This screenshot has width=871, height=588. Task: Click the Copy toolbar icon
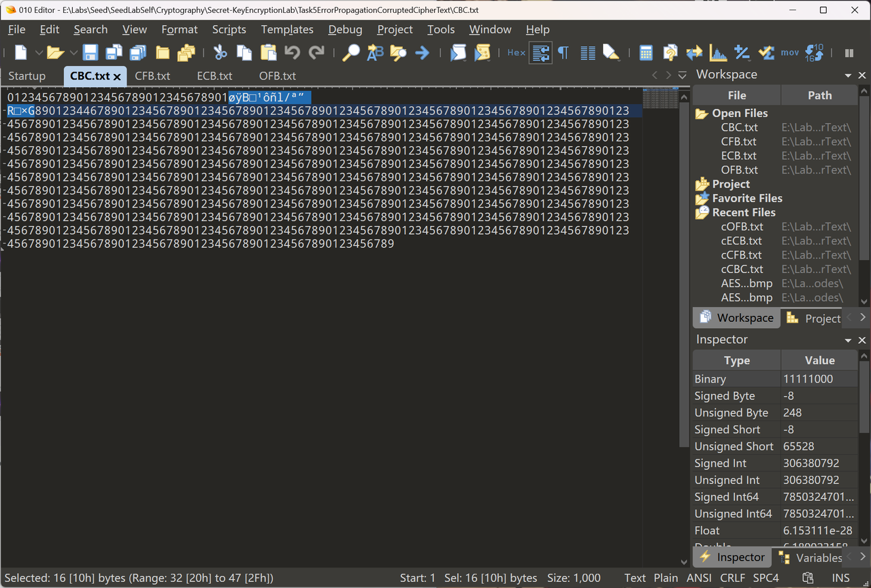pyautogui.click(x=244, y=52)
